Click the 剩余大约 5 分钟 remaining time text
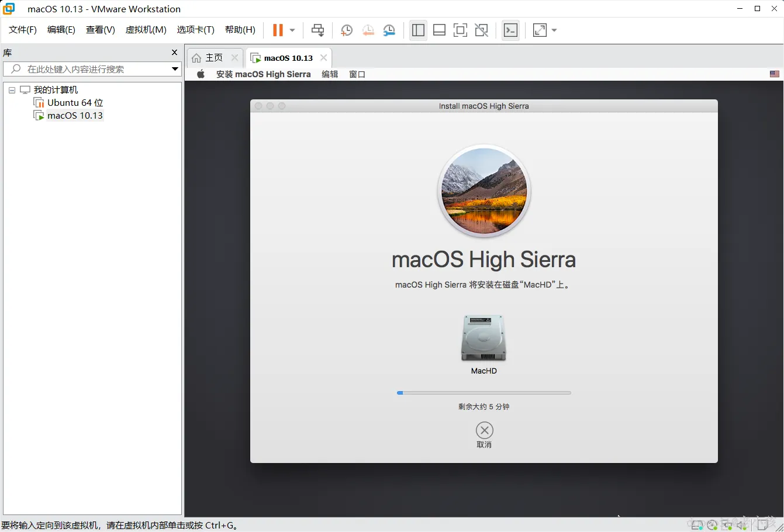 (x=484, y=407)
